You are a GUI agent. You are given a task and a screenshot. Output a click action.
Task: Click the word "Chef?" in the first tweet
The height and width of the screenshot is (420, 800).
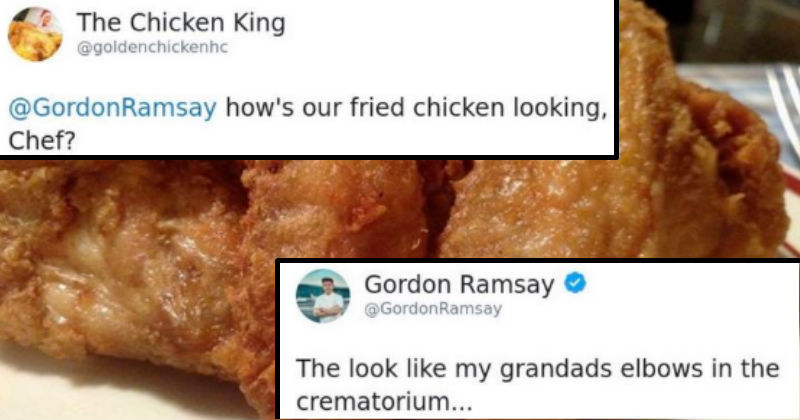tap(41, 141)
